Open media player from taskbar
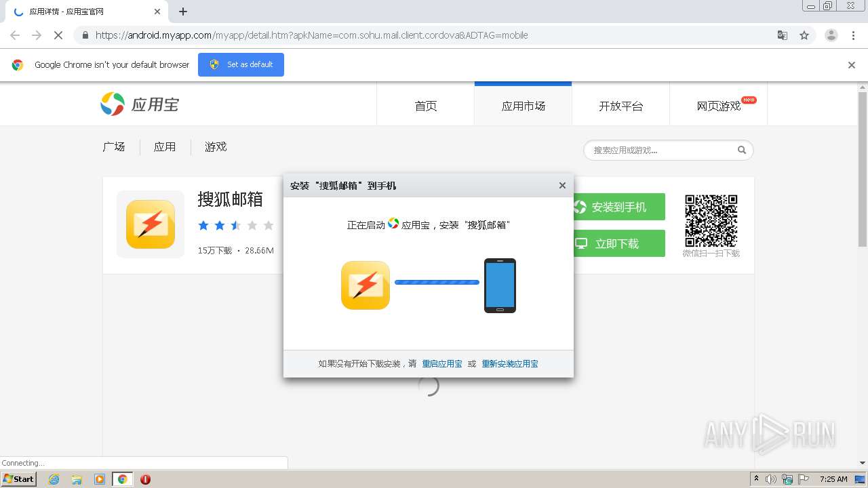Image resolution: width=868 pixels, height=488 pixels. [x=100, y=479]
